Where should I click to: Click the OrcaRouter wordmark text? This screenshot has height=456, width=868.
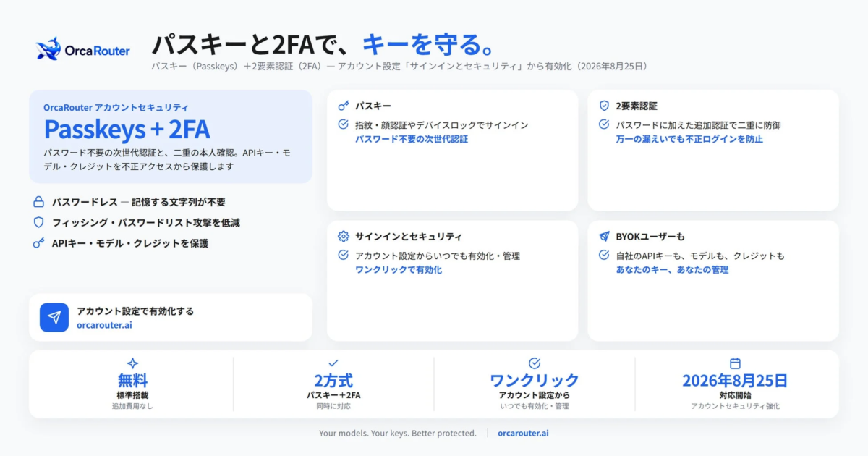[x=98, y=51]
